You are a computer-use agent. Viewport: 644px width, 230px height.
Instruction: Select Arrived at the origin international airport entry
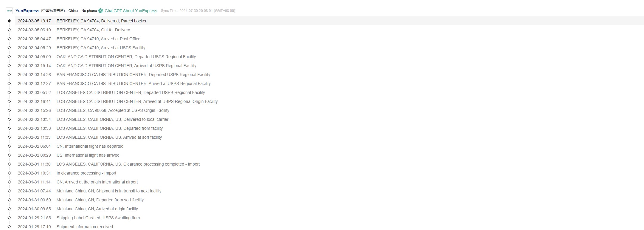pos(97,182)
